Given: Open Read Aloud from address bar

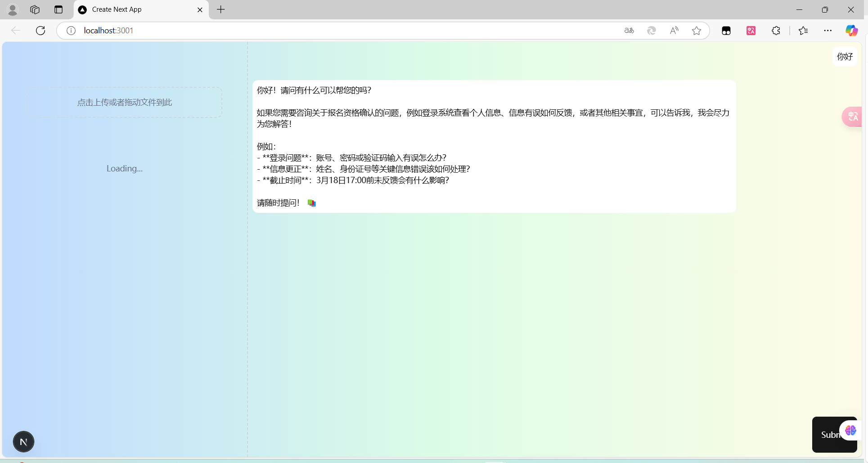Looking at the screenshot, I should click(674, 31).
